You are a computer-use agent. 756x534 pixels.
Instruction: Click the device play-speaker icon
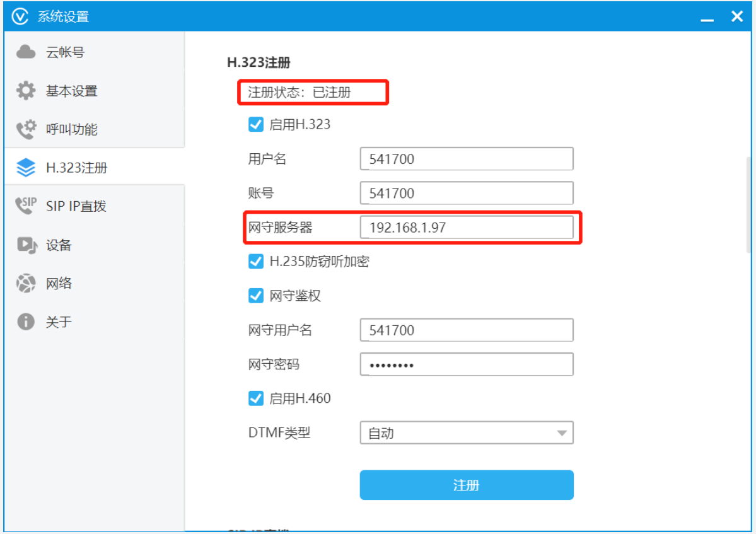tap(26, 245)
